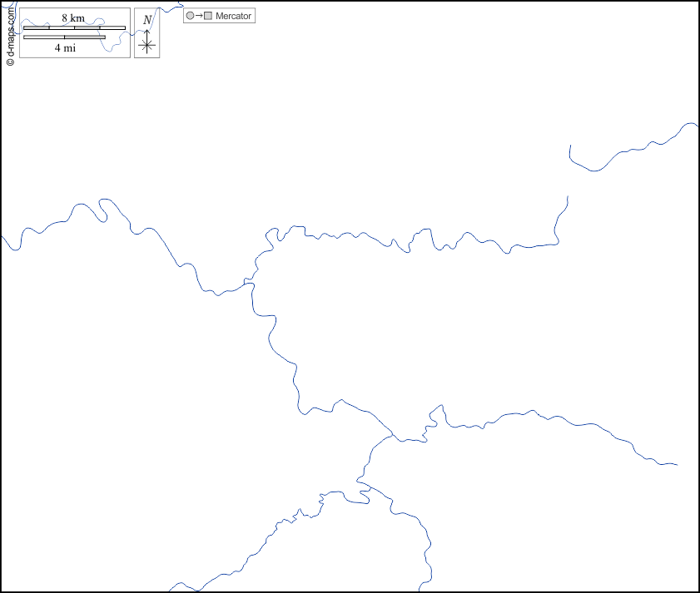Click the 8 km scale bar
Viewport: 700px width, 593px height.
point(74,27)
